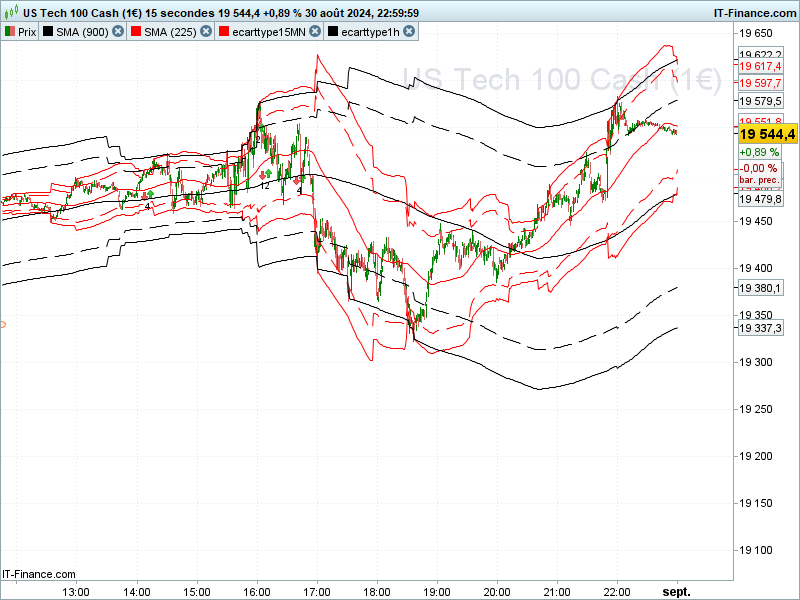The height and width of the screenshot is (600, 800).
Task: Click the -0,00 % bar. prec. label
Action: 759,173
